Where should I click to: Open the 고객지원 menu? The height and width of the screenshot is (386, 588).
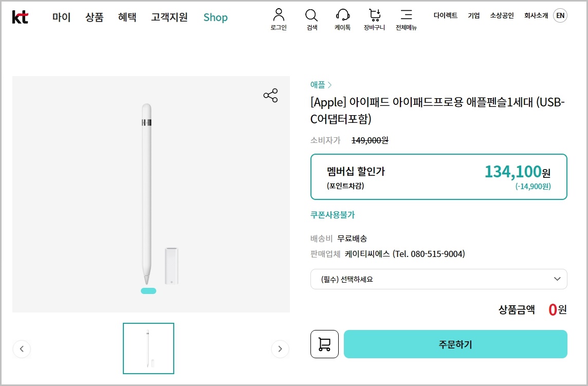tap(169, 17)
